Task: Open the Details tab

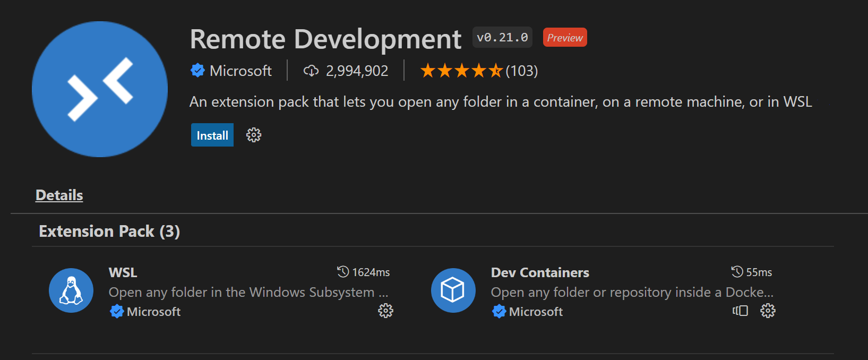Action: [59, 195]
